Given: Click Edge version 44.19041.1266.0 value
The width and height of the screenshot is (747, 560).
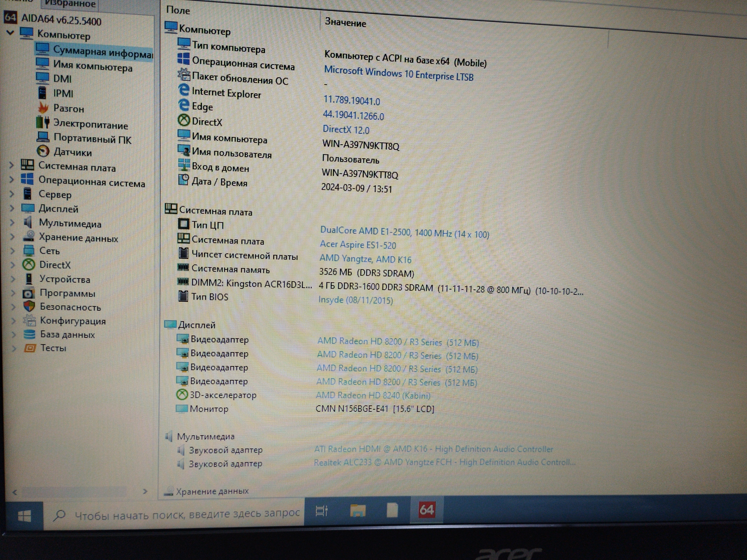Looking at the screenshot, I should tap(353, 115).
